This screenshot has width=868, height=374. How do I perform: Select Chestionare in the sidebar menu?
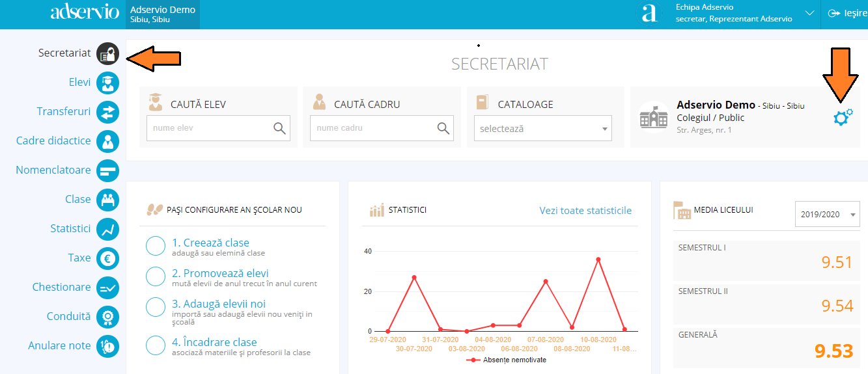[62, 287]
